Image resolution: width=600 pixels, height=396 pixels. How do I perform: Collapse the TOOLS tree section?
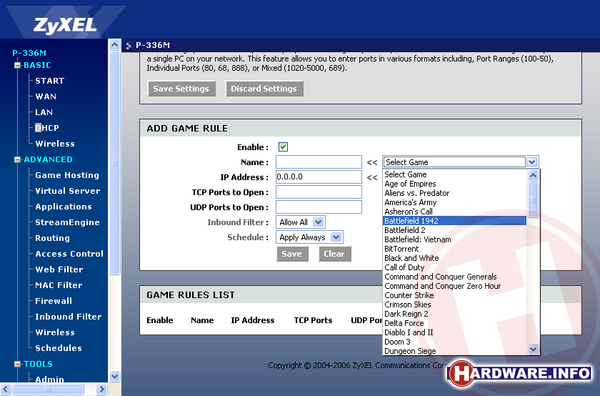click(17, 364)
